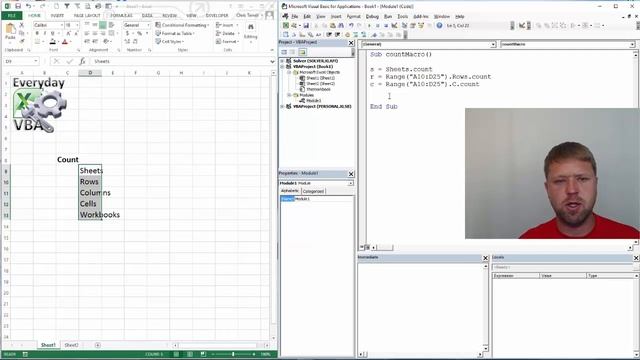Click Toggle Folders icon in Project panel
The width and height of the screenshot is (640, 360).
point(302,52)
